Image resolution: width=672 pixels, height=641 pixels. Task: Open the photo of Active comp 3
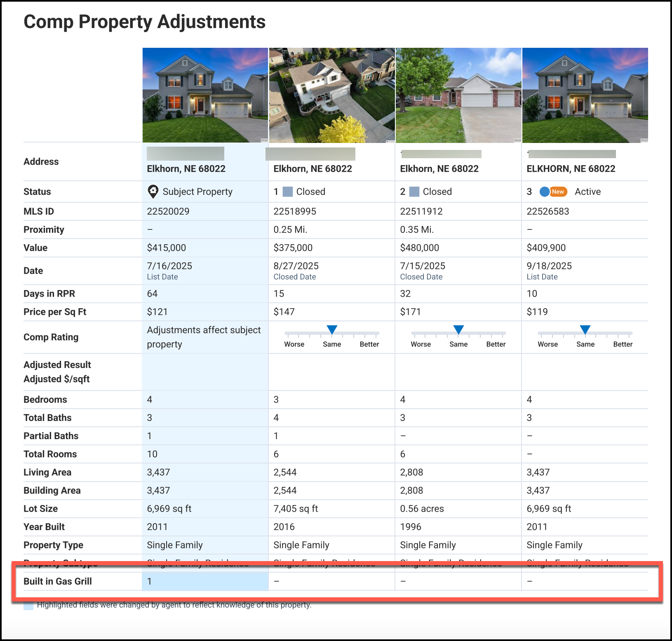pyautogui.click(x=585, y=95)
